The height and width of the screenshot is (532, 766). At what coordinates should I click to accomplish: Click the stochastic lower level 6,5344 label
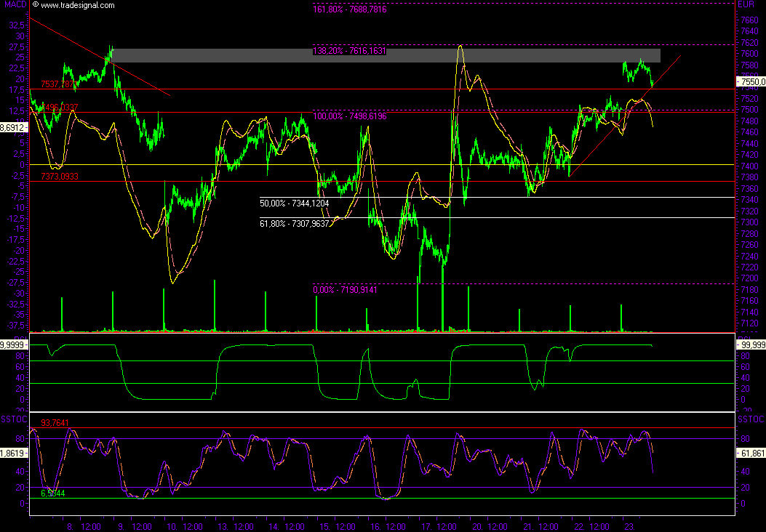click(x=53, y=493)
